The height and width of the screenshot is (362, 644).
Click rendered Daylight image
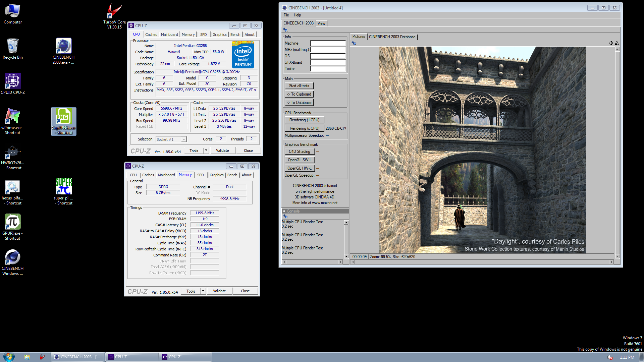pyautogui.click(x=482, y=150)
